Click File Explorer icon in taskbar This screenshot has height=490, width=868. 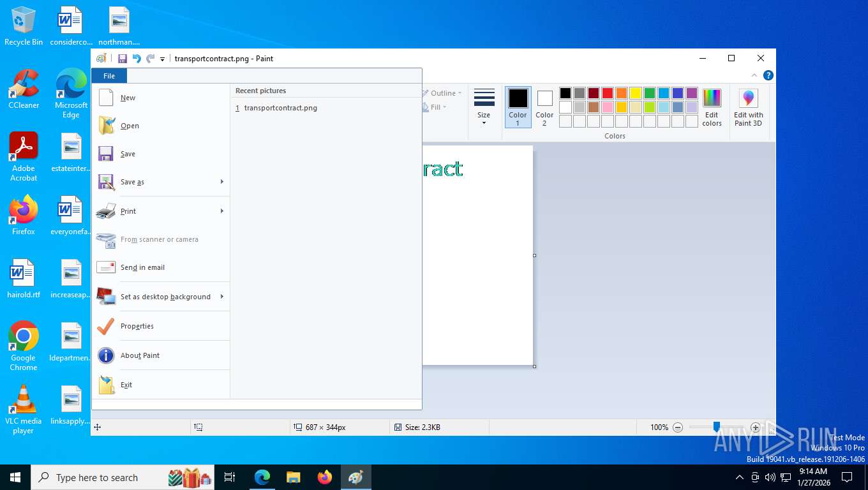pos(294,477)
